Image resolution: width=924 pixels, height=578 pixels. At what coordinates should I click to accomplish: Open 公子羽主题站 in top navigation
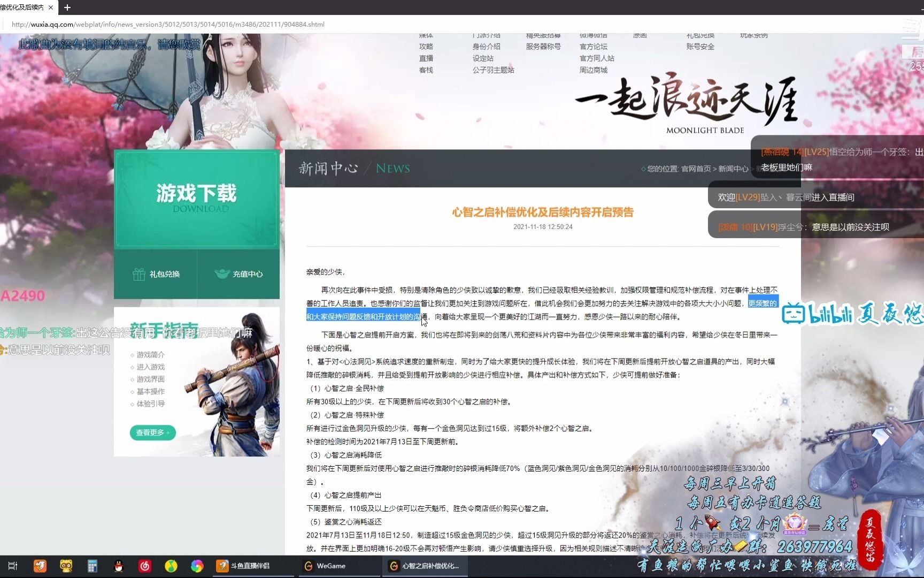(493, 70)
